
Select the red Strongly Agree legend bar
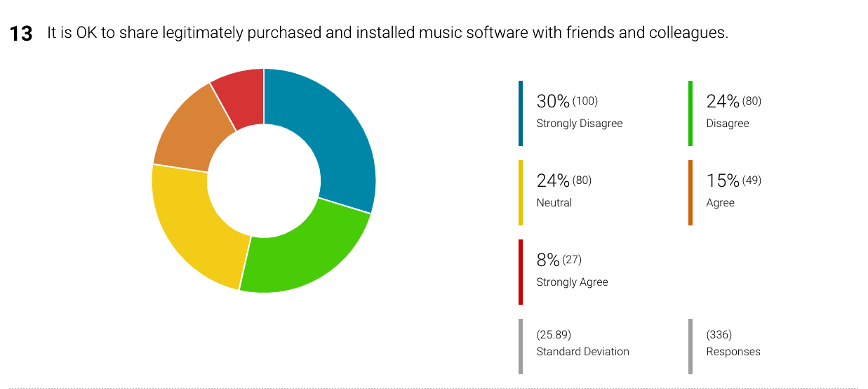[x=521, y=272]
